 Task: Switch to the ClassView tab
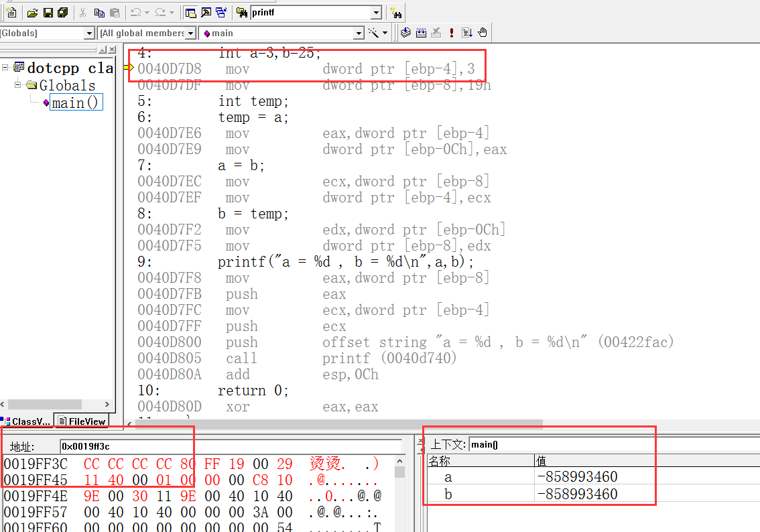tap(26, 421)
